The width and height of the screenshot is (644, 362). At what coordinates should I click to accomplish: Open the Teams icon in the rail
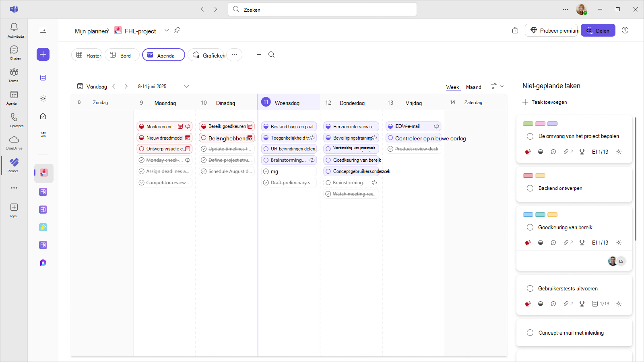click(x=14, y=75)
